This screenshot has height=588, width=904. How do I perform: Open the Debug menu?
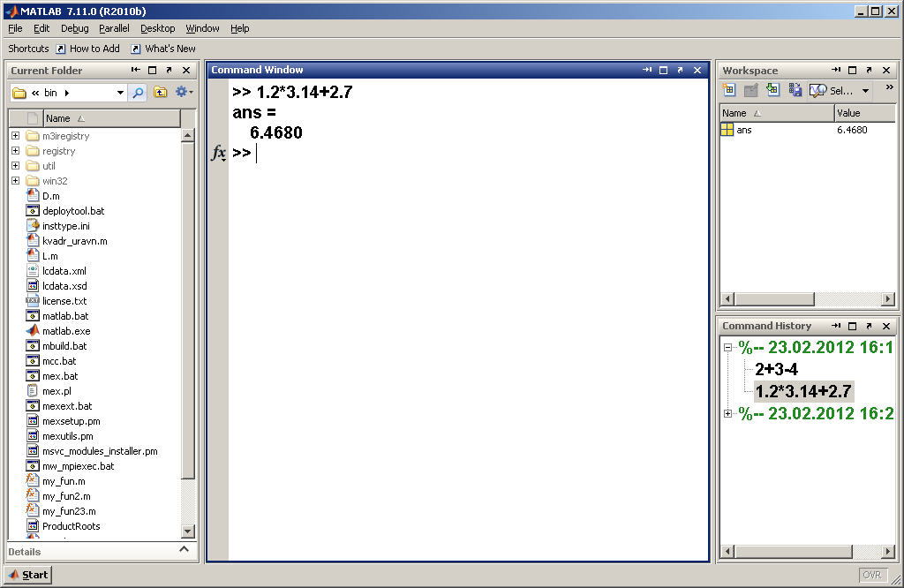pos(75,28)
